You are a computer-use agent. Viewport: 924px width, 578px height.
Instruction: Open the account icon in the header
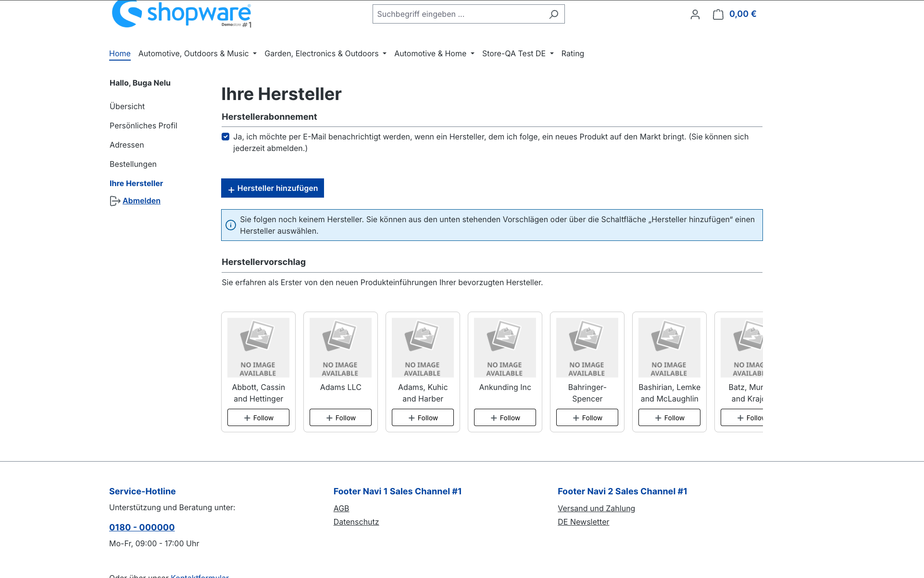(695, 14)
